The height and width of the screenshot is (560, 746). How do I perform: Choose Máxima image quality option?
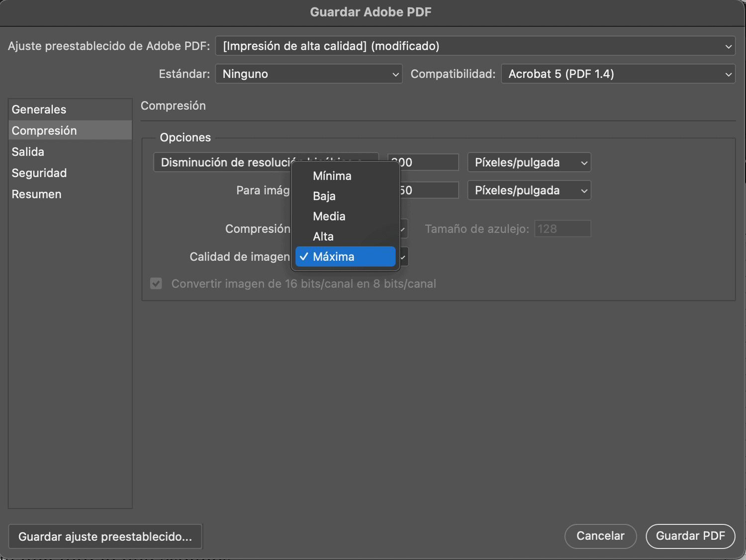[345, 257]
